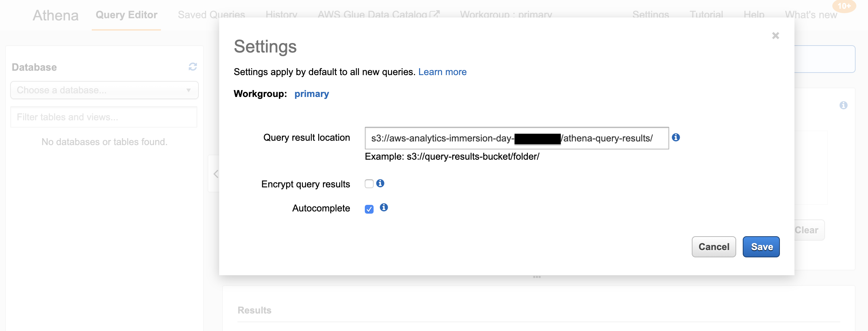This screenshot has height=331, width=868.
Task: Open the Tutorial menu item
Action: [x=706, y=15]
